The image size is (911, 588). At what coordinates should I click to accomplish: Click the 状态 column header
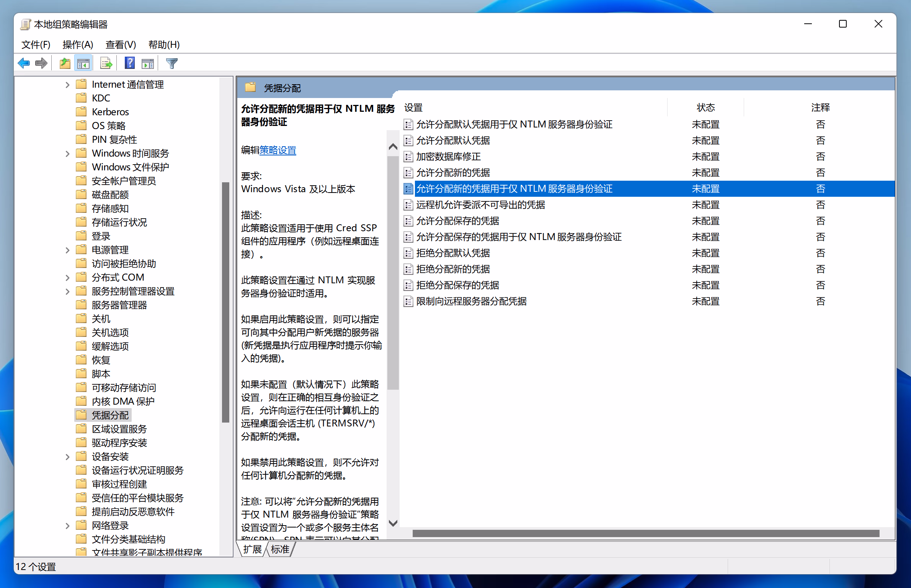705,108
